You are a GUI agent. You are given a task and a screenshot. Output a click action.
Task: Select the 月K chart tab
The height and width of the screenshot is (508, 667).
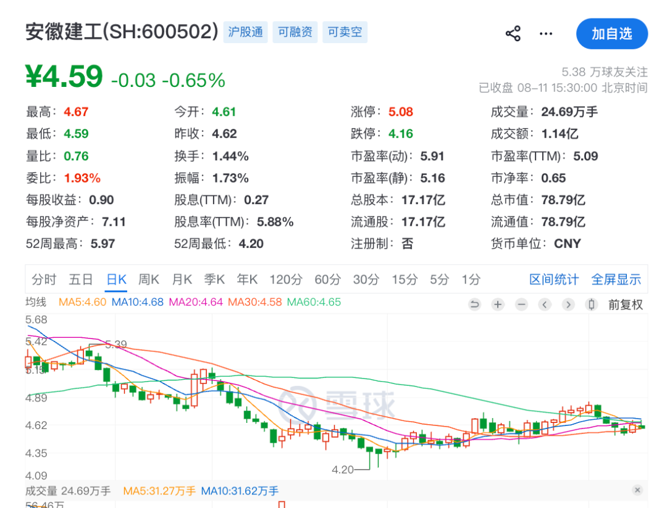click(x=182, y=280)
